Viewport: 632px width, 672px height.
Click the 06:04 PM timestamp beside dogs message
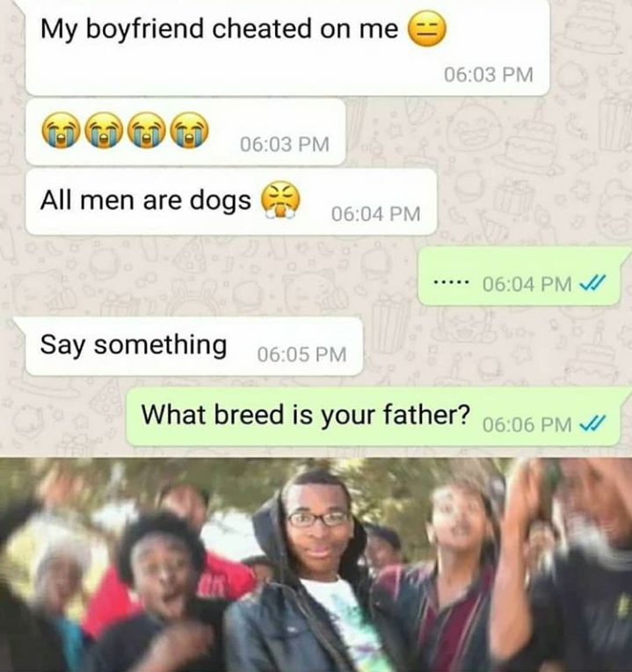pos(376,214)
